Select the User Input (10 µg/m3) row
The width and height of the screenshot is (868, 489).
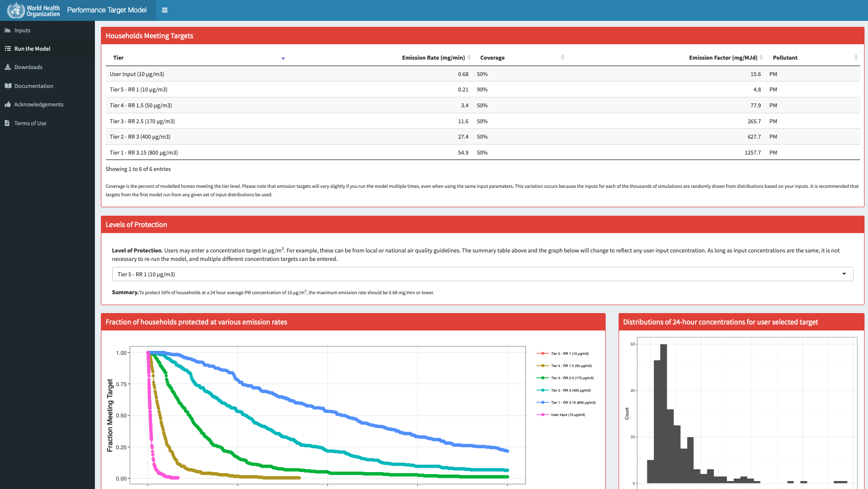point(482,74)
